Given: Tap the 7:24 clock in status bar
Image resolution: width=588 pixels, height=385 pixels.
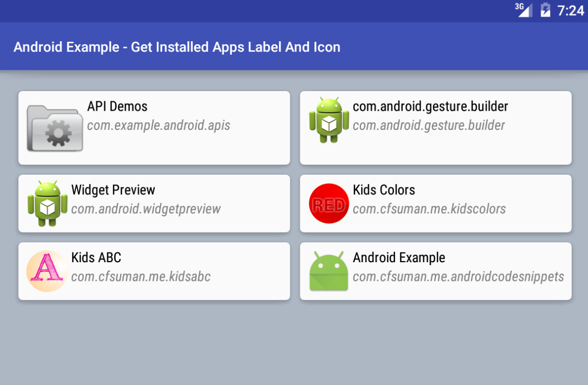Looking at the screenshot, I should click(570, 11).
